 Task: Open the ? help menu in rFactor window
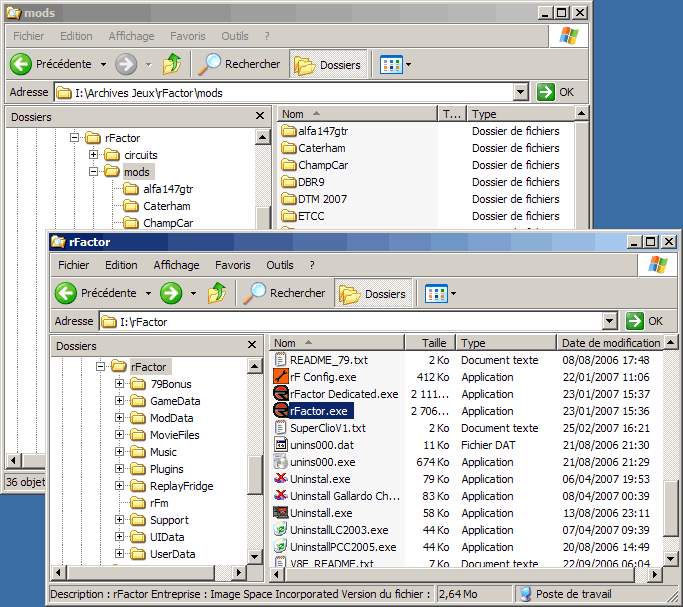click(311, 265)
